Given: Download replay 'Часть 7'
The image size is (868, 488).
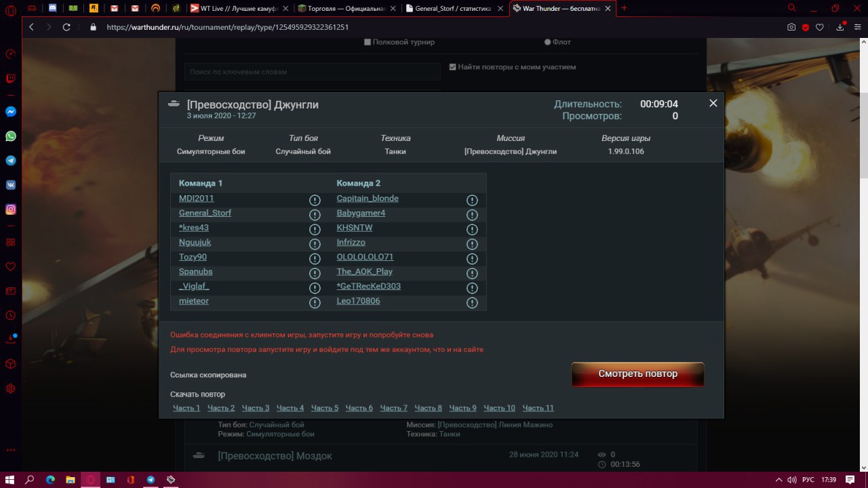Looking at the screenshot, I should [394, 408].
